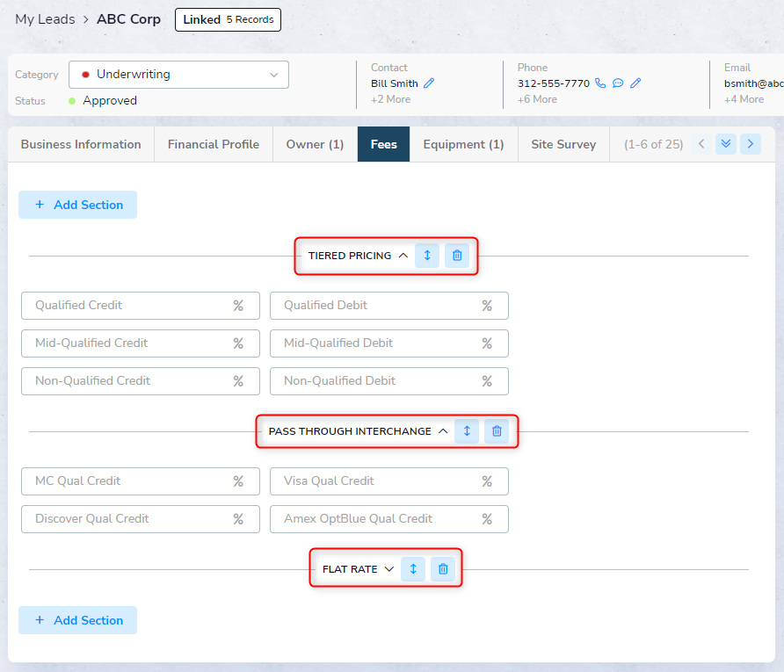Open the Owner (1) tab

pos(315,144)
